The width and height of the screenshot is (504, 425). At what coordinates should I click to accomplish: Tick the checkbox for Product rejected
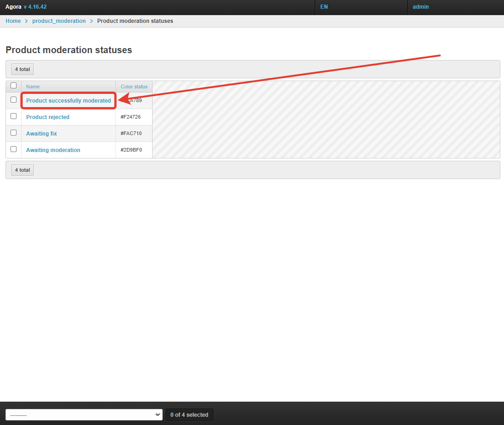click(13, 116)
